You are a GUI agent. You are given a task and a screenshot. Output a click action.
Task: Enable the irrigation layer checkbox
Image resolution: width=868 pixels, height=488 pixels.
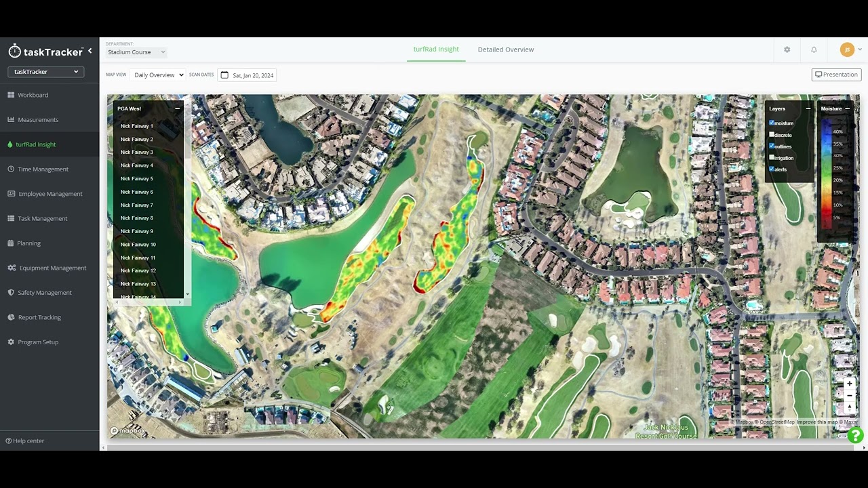click(772, 157)
